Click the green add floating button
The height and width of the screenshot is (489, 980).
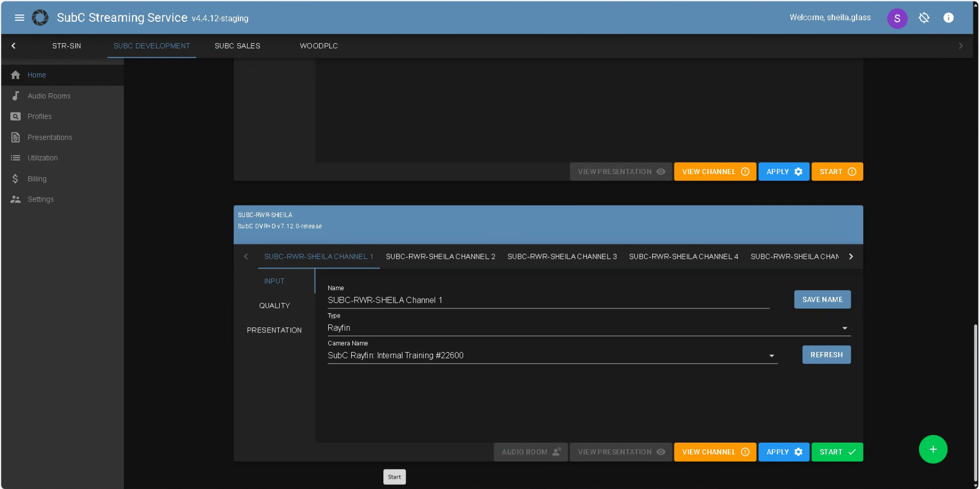[x=933, y=449]
